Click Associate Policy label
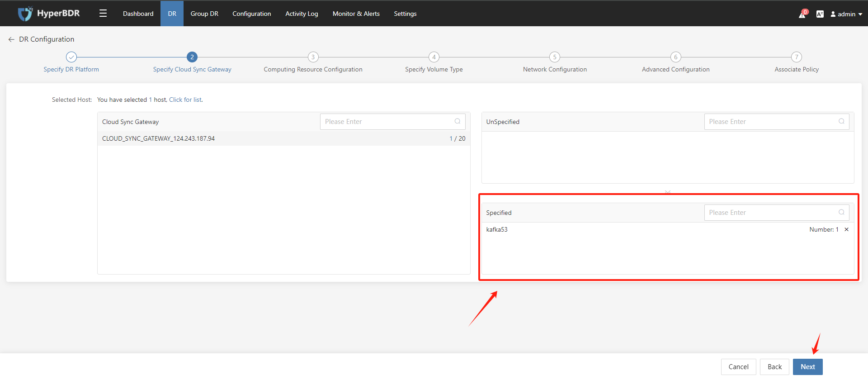Image resolution: width=868 pixels, height=380 pixels. point(797,69)
